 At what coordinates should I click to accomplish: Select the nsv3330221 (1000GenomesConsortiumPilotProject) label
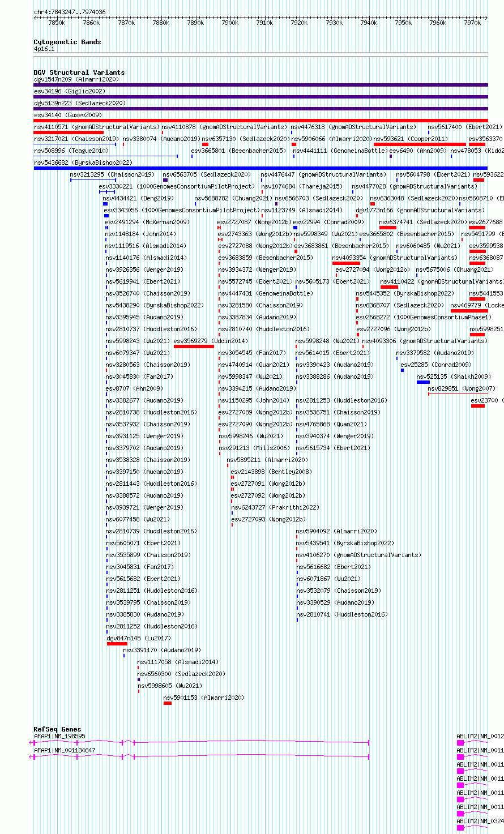coord(177,186)
